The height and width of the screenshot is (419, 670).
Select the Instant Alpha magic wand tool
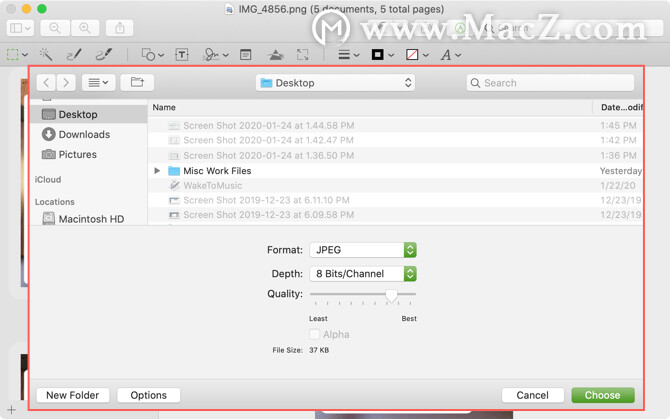[46, 55]
